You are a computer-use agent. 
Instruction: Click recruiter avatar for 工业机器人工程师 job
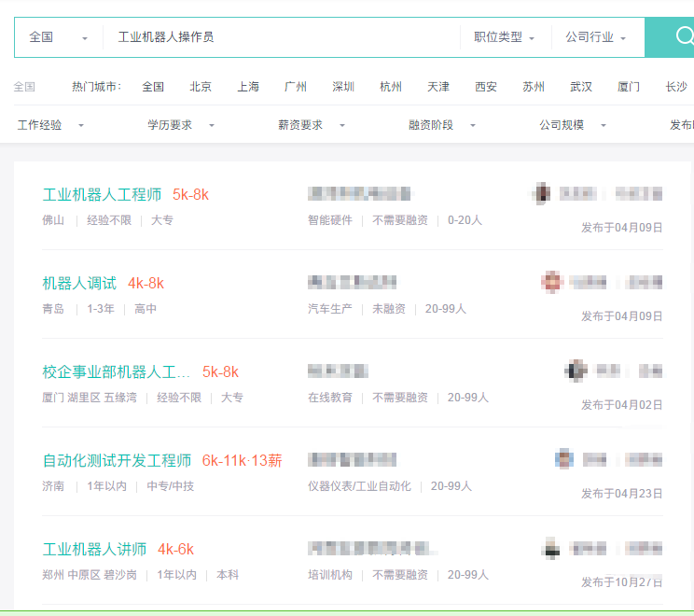[x=541, y=194]
